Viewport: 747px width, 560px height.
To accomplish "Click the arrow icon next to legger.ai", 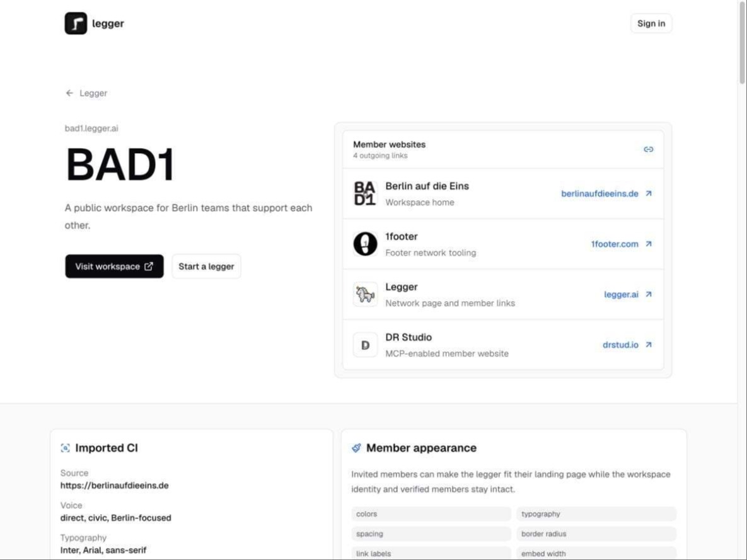I will click(x=649, y=294).
